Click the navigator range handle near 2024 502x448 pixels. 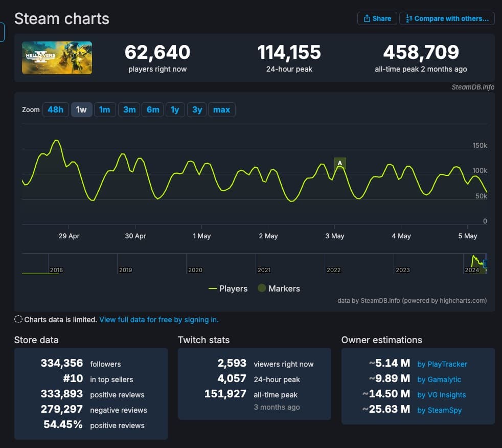[485, 264]
